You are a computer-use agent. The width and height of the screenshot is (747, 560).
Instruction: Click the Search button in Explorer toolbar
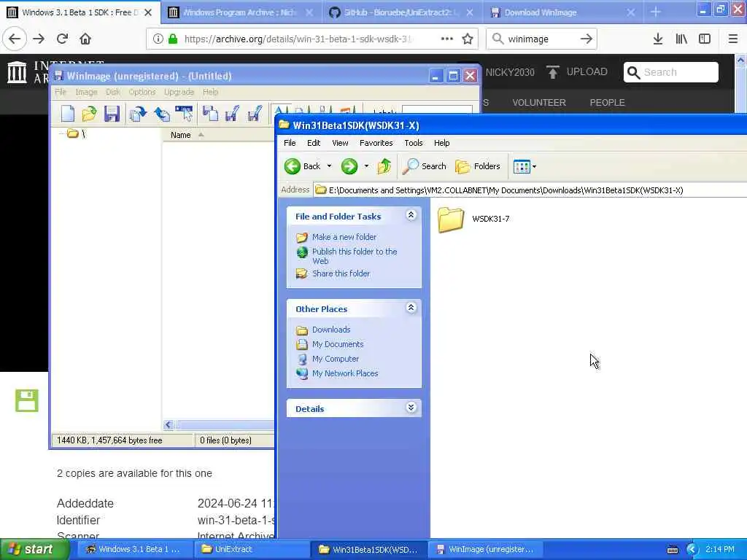425,166
